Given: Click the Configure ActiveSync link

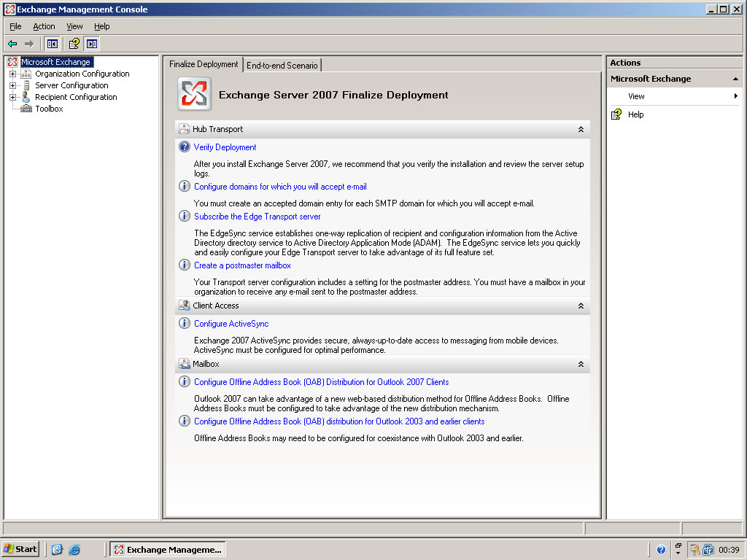Looking at the screenshot, I should tap(231, 324).
